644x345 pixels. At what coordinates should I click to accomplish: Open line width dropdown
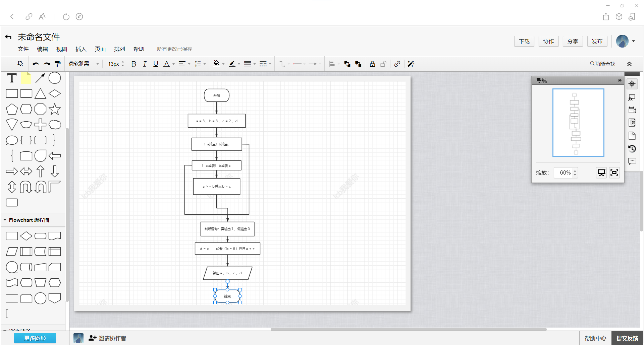click(250, 64)
